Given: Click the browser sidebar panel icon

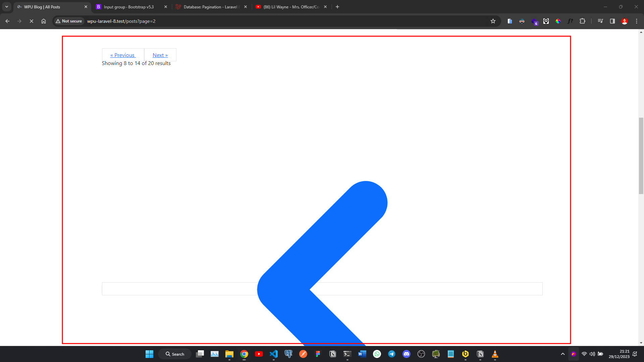Looking at the screenshot, I should pos(612,21).
